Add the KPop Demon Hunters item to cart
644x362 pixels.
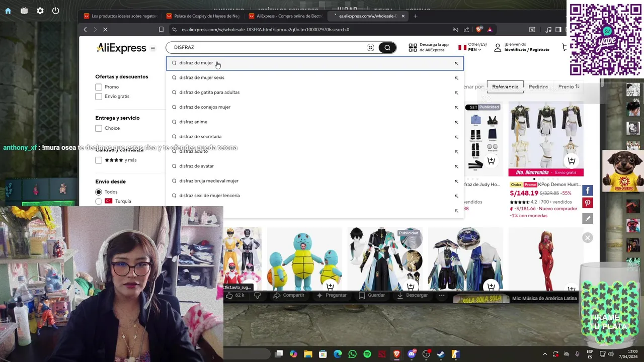[x=572, y=161]
